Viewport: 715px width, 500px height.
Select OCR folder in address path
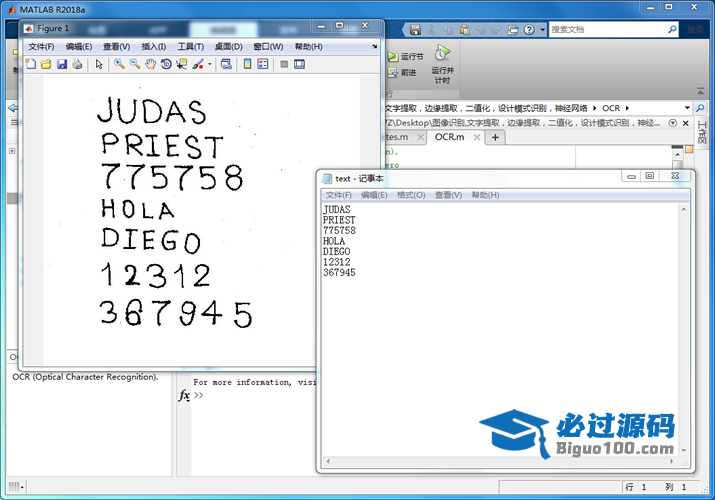click(x=611, y=108)
